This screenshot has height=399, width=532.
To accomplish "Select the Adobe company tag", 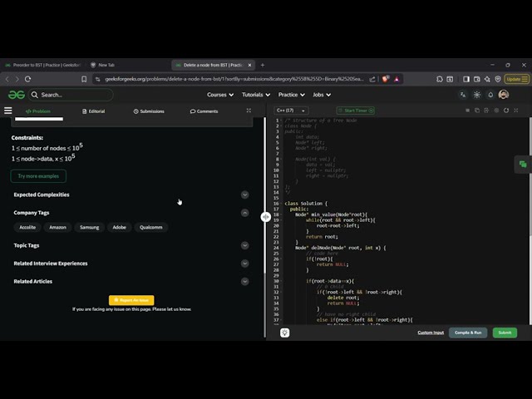I will pyautogui.click(x=120, y=227).
